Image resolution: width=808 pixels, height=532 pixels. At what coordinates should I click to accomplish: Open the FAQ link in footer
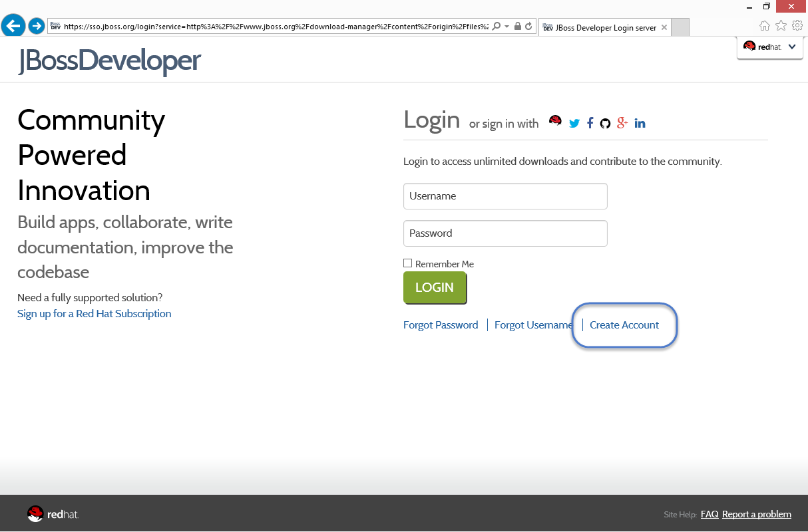[709, 514]
